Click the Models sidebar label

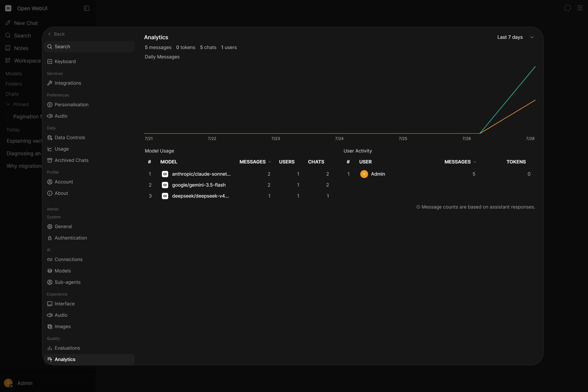(14, 73)
